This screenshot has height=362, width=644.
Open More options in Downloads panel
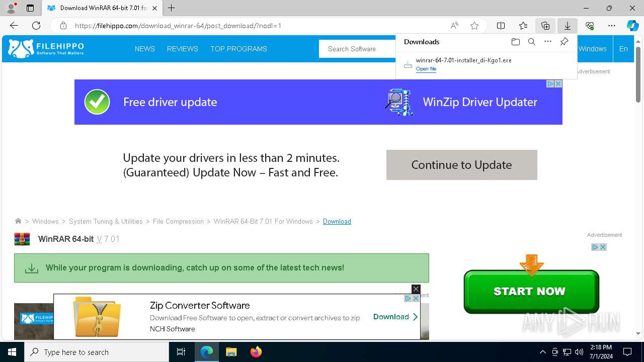pos(548,42)
